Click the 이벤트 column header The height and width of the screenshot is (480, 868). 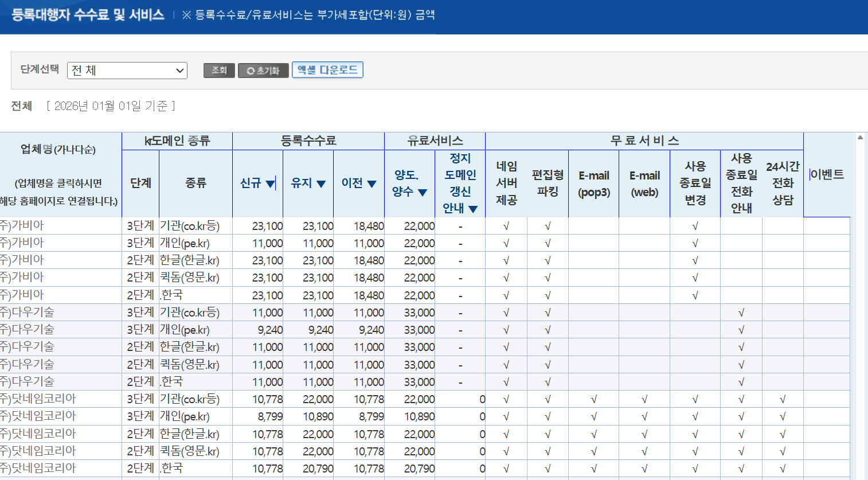(x=827, y=174)
